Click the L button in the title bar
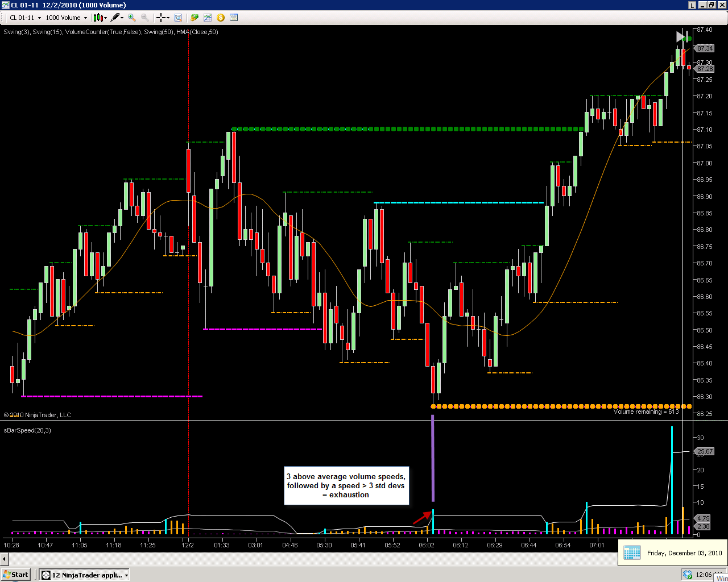The image size is (728, 582). (692, 5)
